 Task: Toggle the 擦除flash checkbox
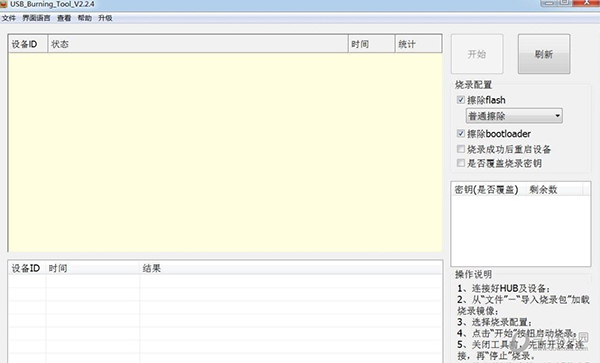[x=461, y=100]
